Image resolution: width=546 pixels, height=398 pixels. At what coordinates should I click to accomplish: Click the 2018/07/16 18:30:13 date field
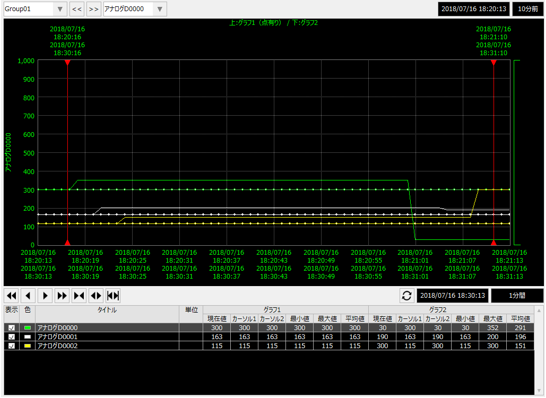(x=452, y=296)
